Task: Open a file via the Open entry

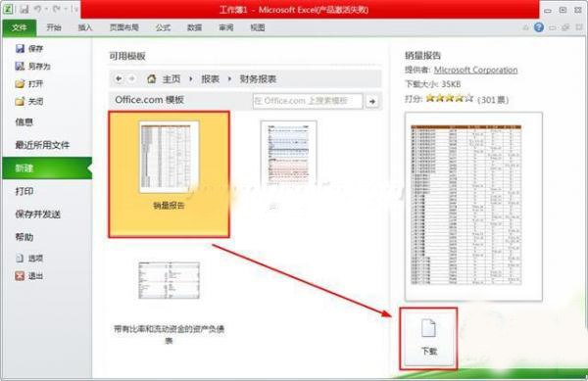Action: (29, 83)
